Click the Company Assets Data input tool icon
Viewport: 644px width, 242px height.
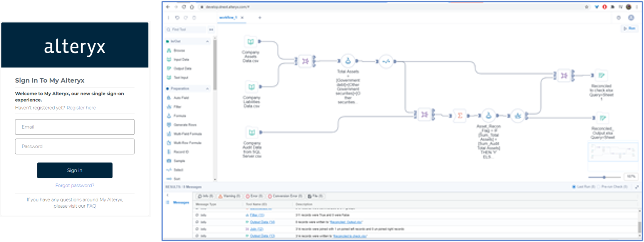click(251, 42)
